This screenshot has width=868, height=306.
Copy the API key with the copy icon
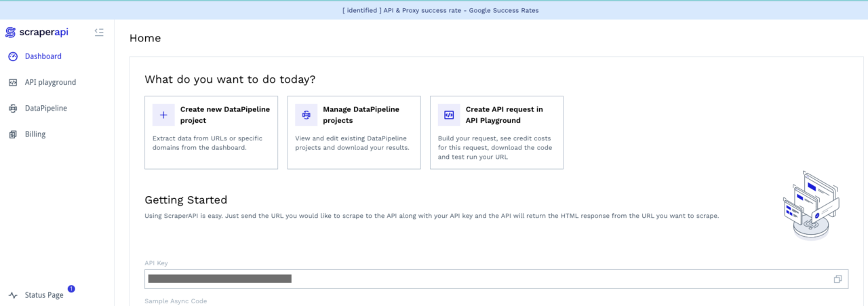click(x=837, y=279)
